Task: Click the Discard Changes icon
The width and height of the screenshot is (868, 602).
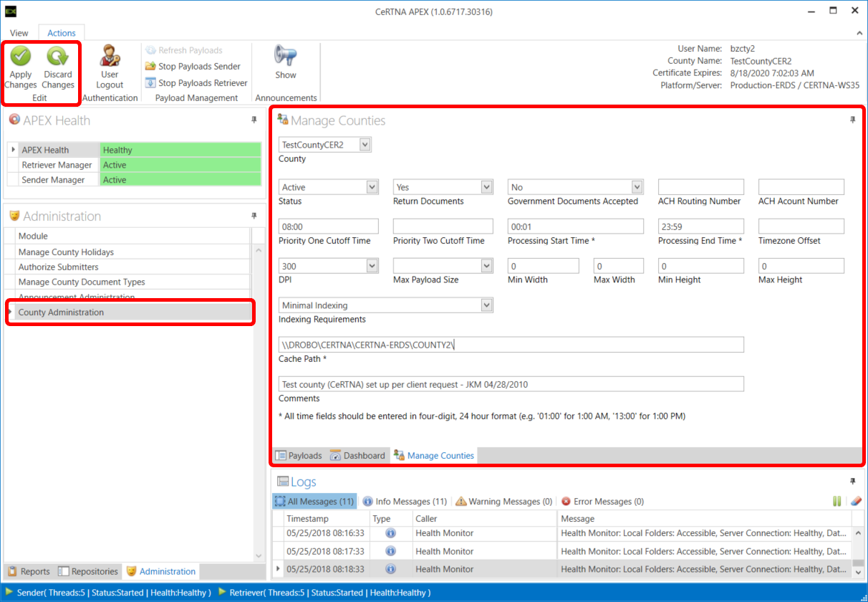Action: point(57,57)
